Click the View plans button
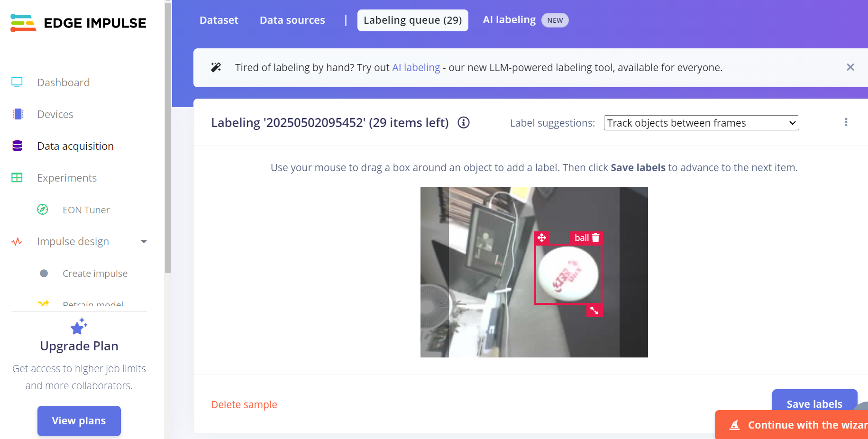Viewport: 868px width, 439px height. point(79,421)
